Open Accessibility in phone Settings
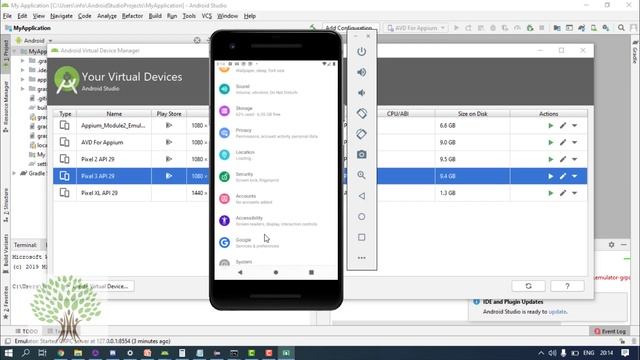Screen dimensions: 640x360 (276, 221)
